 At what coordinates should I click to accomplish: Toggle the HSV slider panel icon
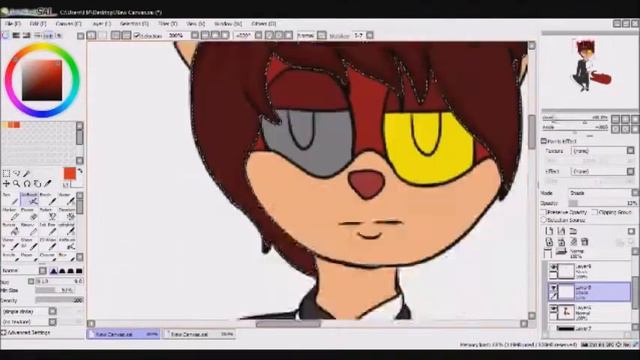27,36
